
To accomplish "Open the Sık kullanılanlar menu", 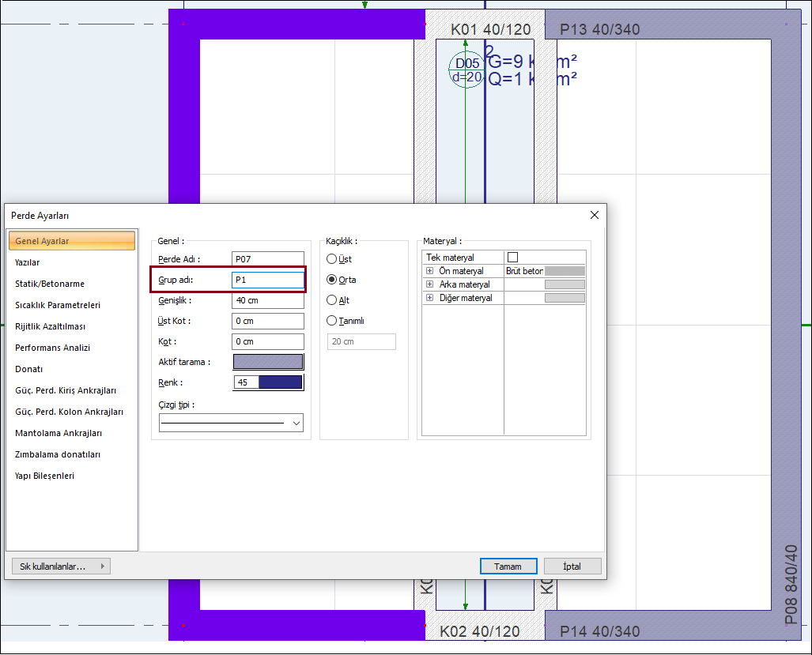I will click(61, 567).
